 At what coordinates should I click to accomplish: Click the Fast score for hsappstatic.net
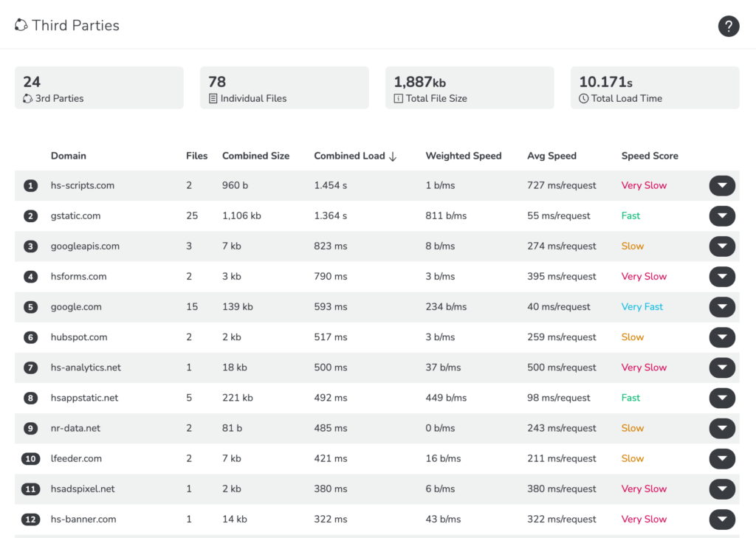click(630, 399)
